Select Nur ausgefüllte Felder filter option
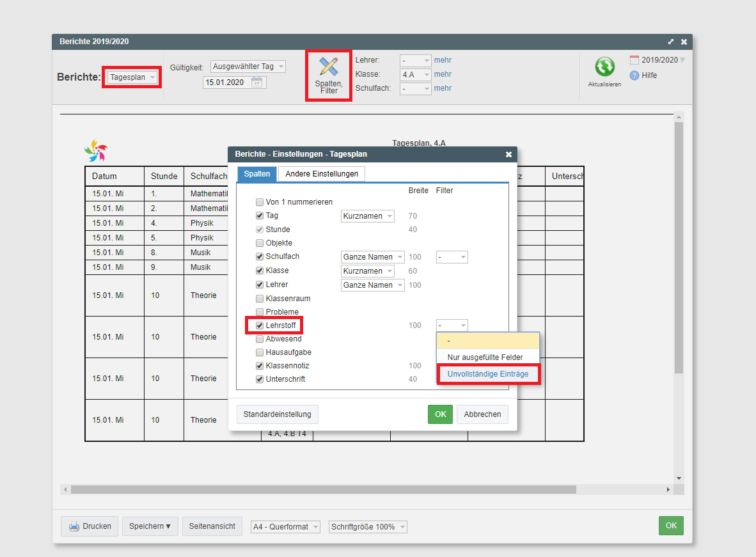This screenshot has height=557, width=756. (x=488, y=357)
